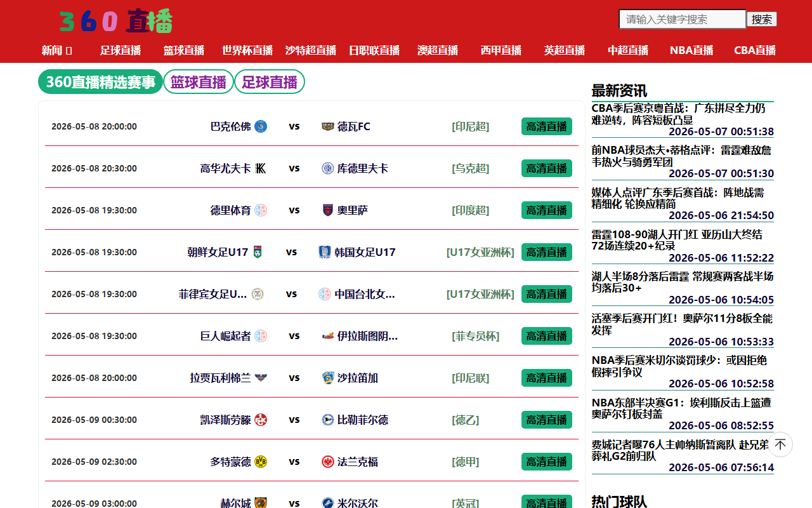Click the 法兰克福 club crest
The width and height of the screenshot is (812, 508).
click(328, 462)
